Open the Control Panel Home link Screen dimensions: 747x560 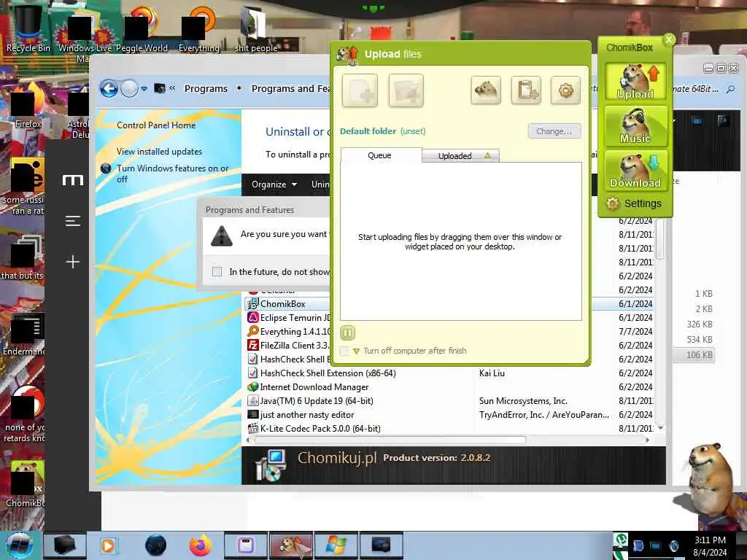(x=156, y=125)
